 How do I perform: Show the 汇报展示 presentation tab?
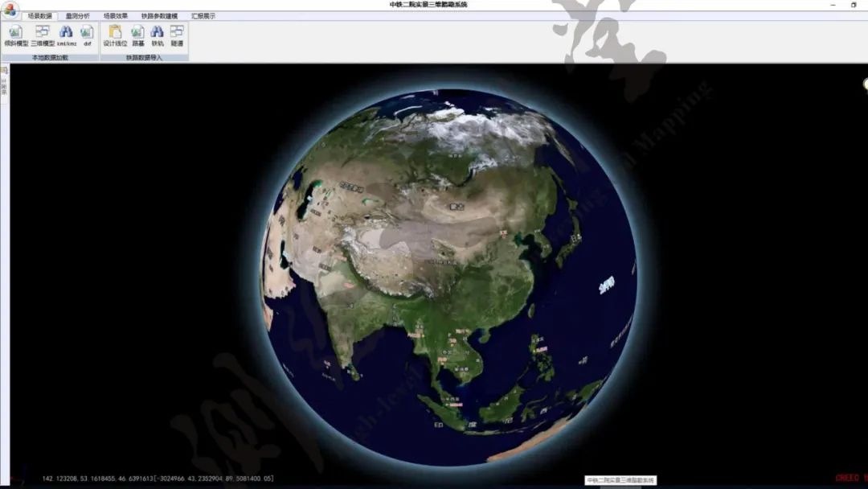203,16
